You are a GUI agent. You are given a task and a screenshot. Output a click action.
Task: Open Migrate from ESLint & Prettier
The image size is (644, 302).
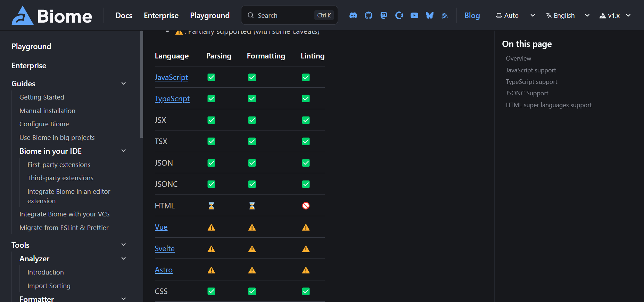[64, 228]
